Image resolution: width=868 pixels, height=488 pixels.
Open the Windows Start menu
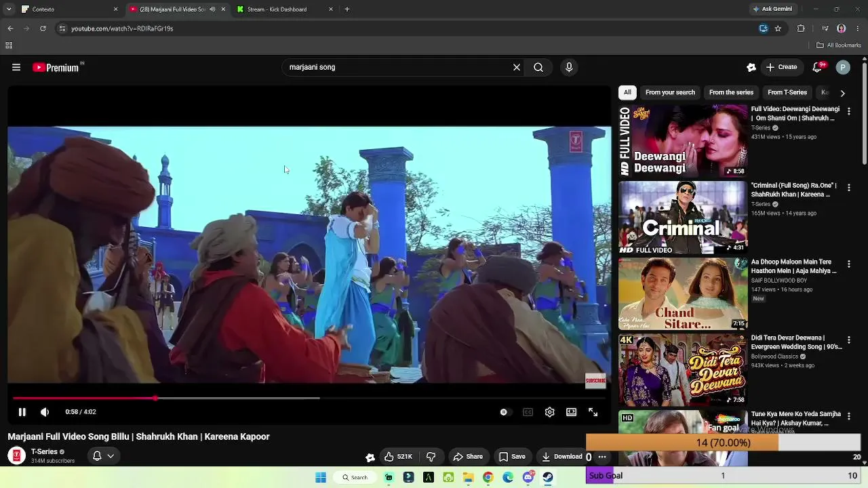pyautogui.click(x=321, y=477)
